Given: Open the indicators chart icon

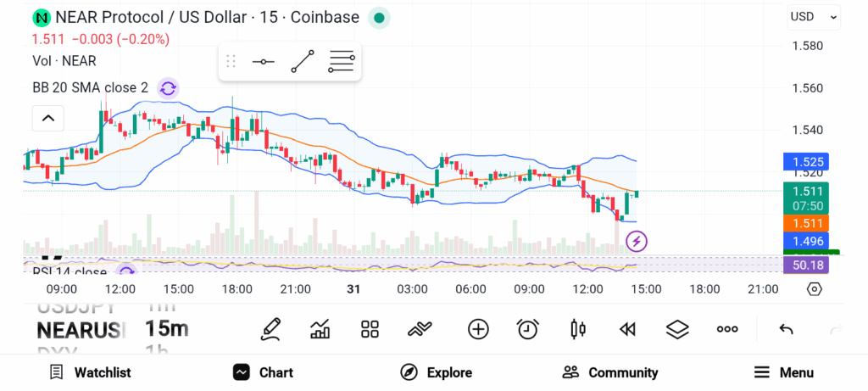Looking at the screenshot, I should click(x=320, y=329).
